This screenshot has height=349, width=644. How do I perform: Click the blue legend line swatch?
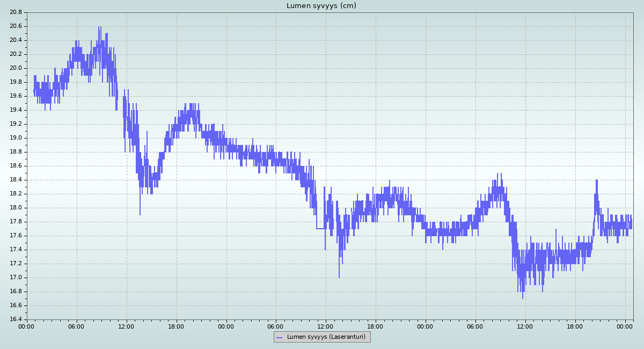(279, 337)
